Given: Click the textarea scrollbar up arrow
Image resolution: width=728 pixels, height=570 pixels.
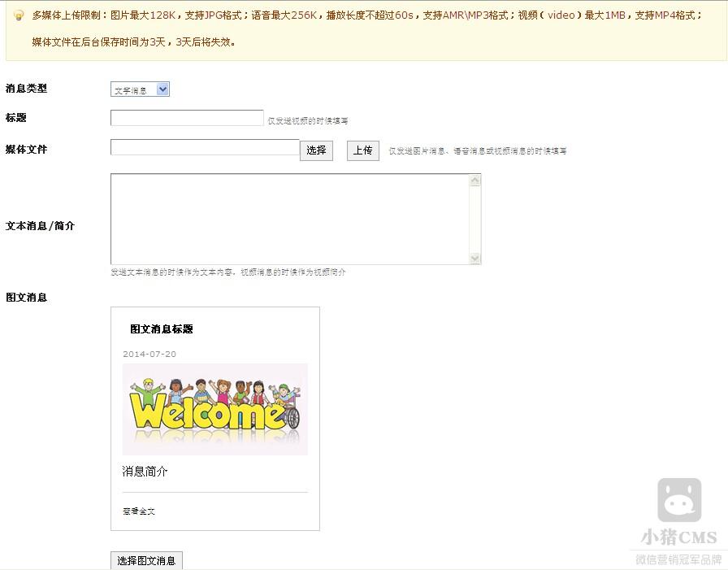Looking at the screenshot, I should (475, 181).
